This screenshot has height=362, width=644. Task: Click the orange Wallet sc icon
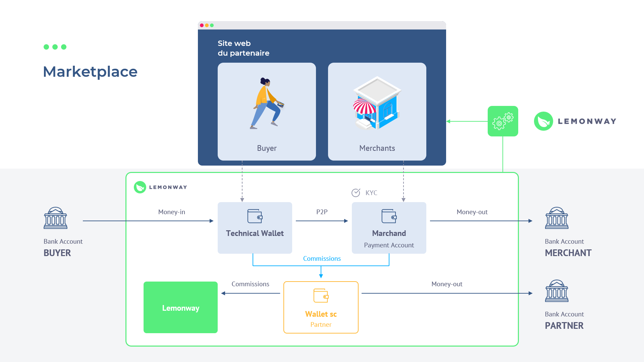321,296
